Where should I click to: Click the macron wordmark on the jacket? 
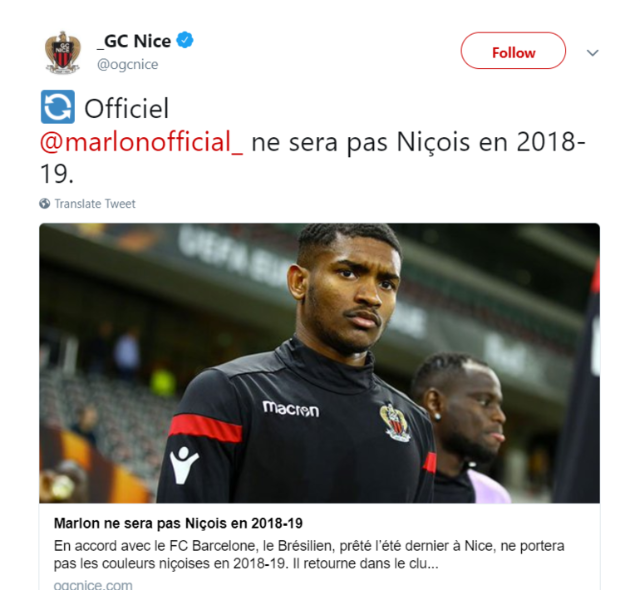tap(291, 408)
